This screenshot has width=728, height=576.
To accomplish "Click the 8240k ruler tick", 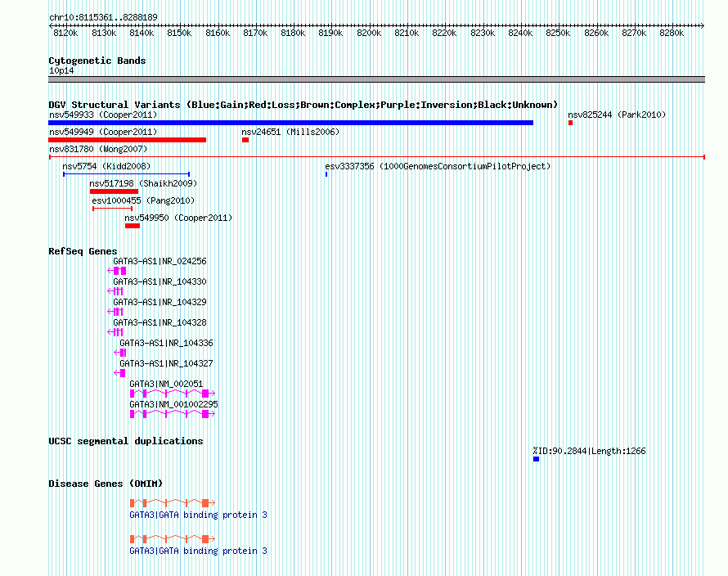I will (x=520, y=33).
